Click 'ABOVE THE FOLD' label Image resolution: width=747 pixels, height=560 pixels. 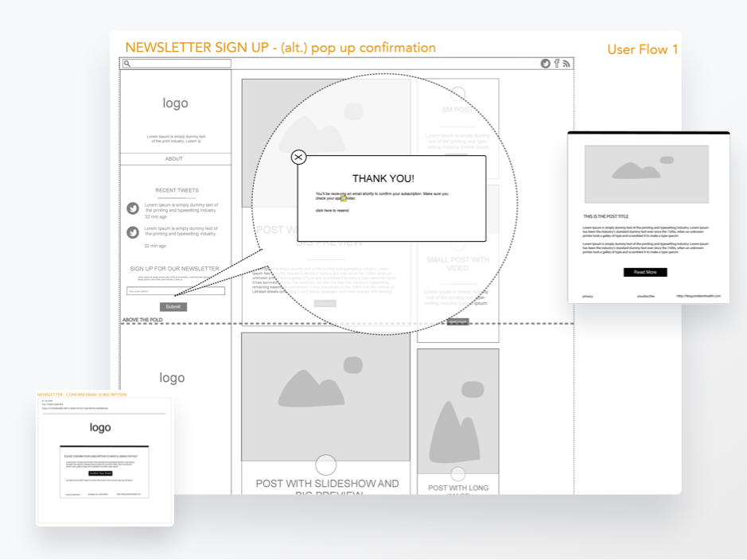click(142, 320)
